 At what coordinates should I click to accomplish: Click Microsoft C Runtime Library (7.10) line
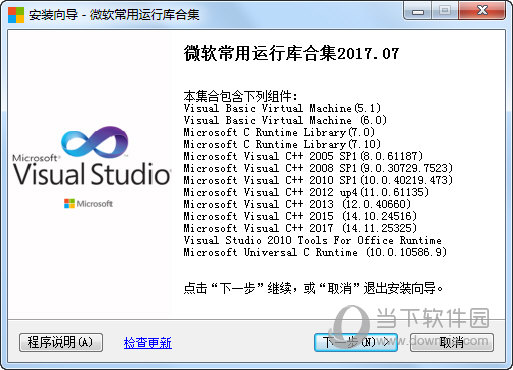click(282, 144)
